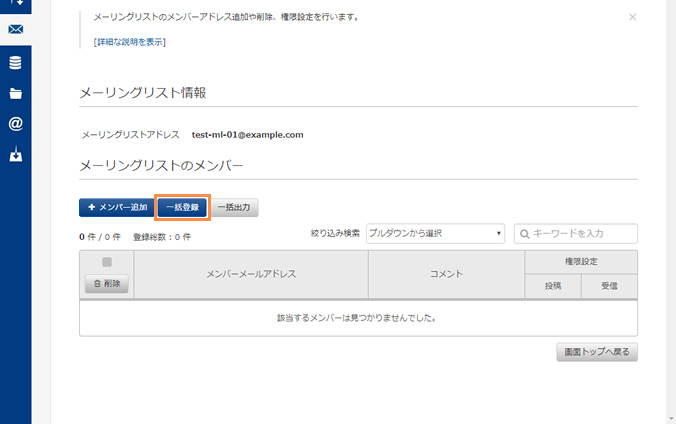Expand details via 詳細な説明を表示 link
Image resolution: width=676 pixels, height=424 pixels.
129,42
